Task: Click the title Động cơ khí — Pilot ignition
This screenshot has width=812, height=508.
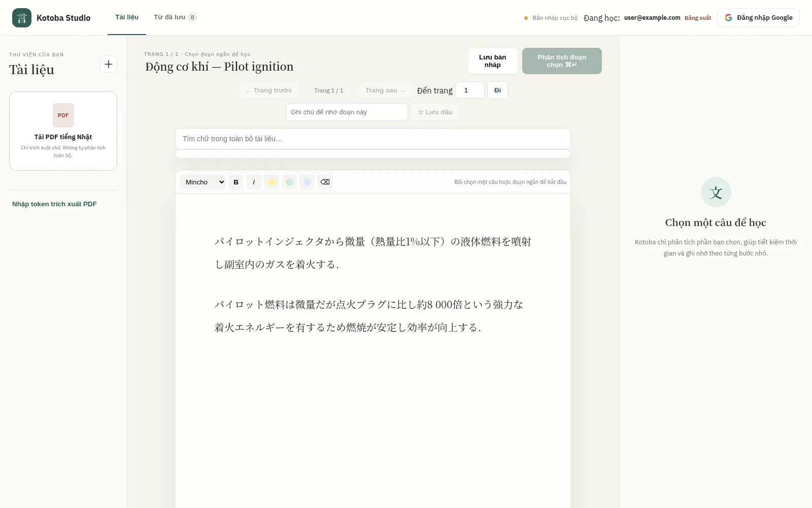Action: [219, 67]
